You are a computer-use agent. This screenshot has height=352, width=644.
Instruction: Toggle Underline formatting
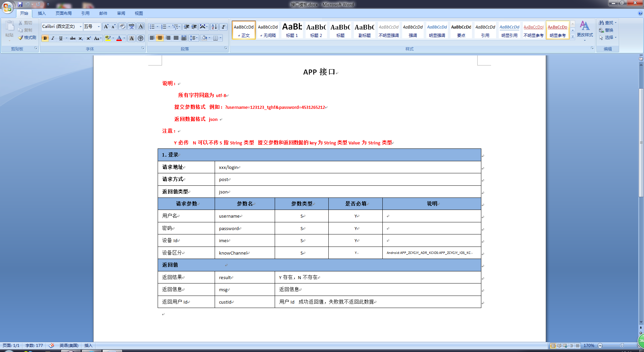61,38
